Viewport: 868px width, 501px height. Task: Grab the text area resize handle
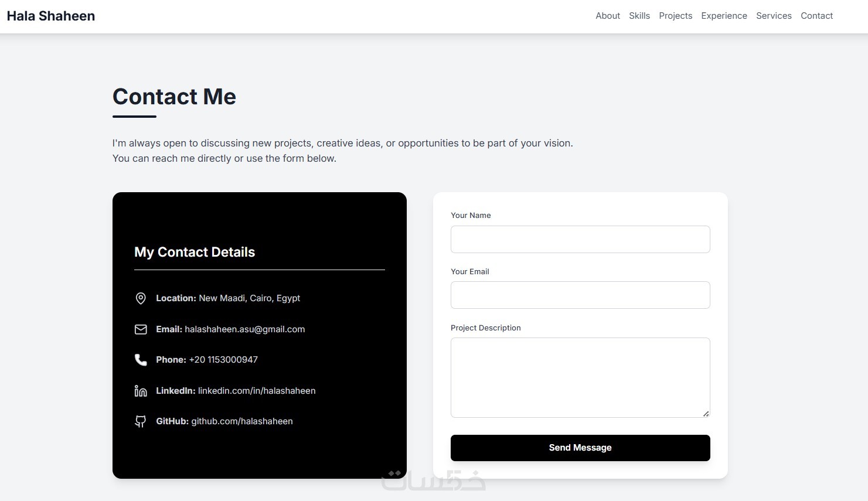706,414
